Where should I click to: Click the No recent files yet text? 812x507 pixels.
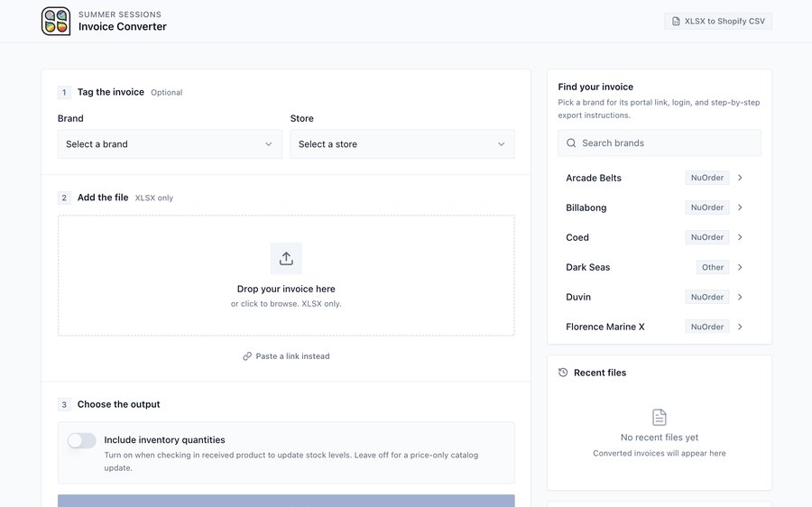click(x=660, y=438)
